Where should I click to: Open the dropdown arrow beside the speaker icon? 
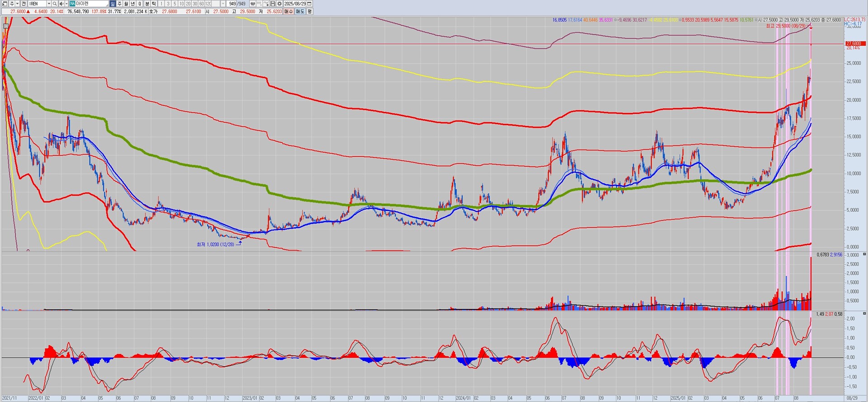[x=66, y=4]
